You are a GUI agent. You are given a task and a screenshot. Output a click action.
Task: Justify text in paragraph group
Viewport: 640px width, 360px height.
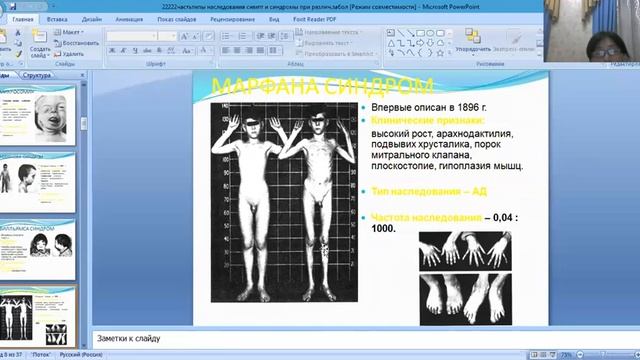click(260, 50)
